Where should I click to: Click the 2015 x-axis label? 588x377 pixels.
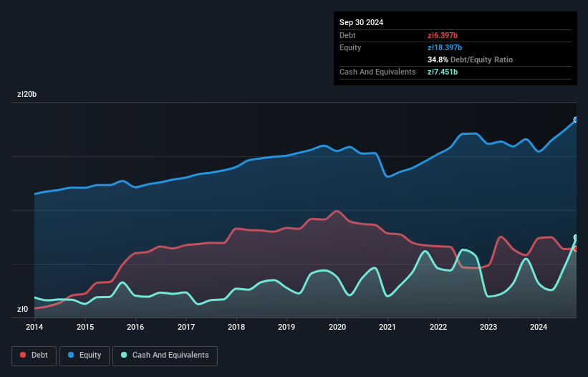85,327
